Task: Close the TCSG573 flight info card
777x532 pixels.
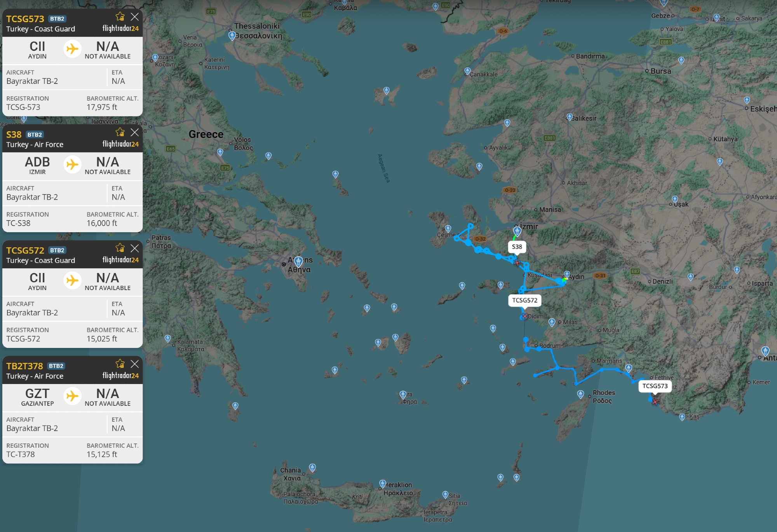Action: [x=134, y=17]
